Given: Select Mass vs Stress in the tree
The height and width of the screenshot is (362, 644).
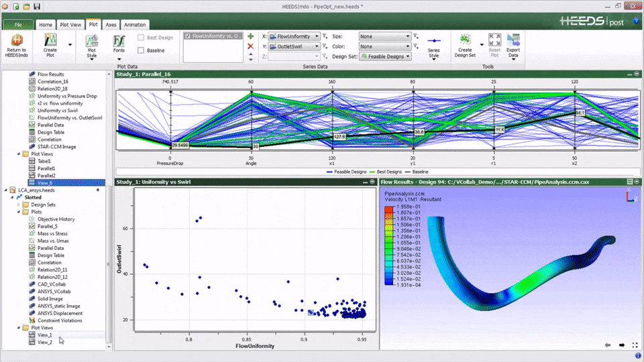Looking at the screenshot, I should tap(52, 233).
